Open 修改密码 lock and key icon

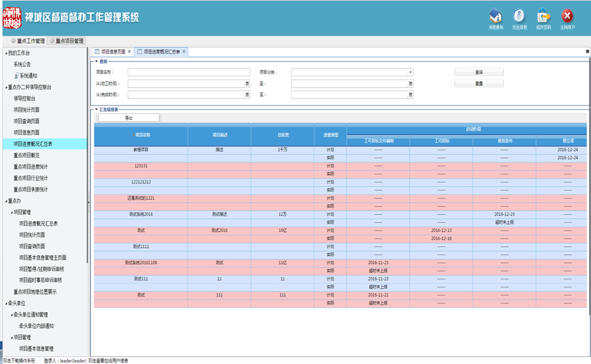[543, 16]
